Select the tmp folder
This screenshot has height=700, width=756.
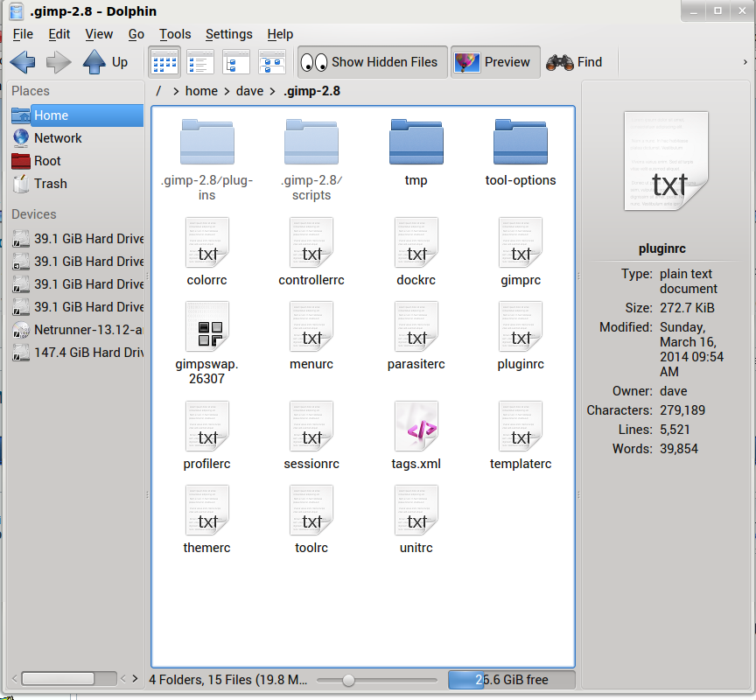coord(416,153)
